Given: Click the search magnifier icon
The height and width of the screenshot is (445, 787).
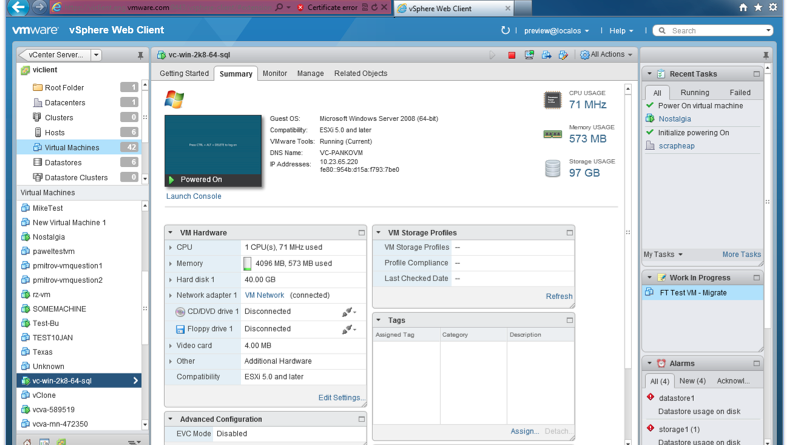Looking at the screenshot, I should pos(662,31).
